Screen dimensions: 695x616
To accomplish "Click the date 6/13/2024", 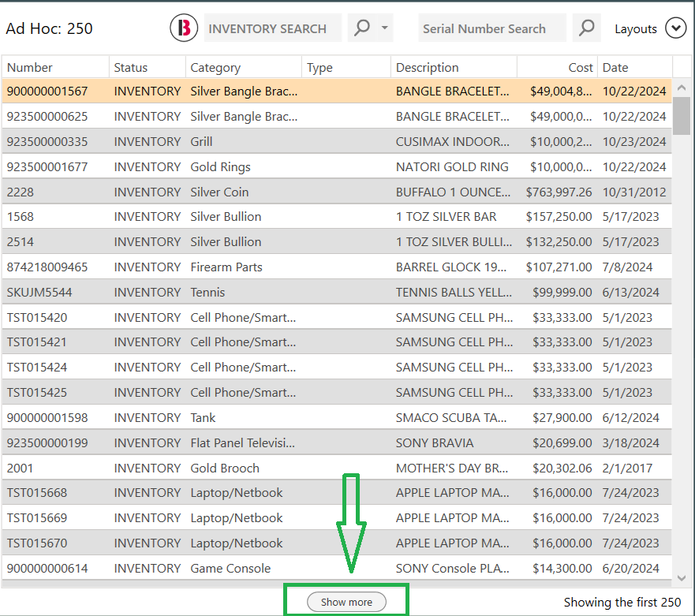I will (x=631, y=292).
